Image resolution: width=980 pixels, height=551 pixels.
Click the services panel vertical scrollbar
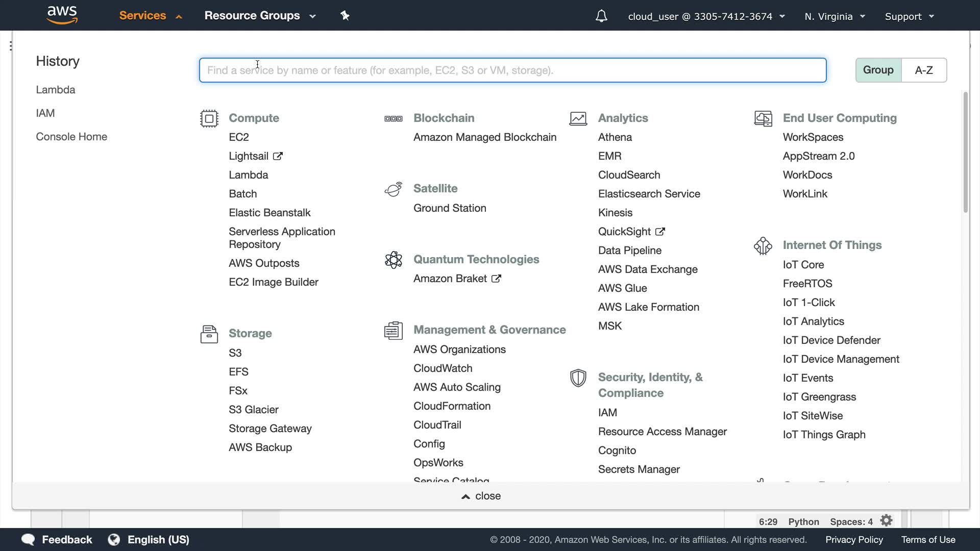(965, 153)
